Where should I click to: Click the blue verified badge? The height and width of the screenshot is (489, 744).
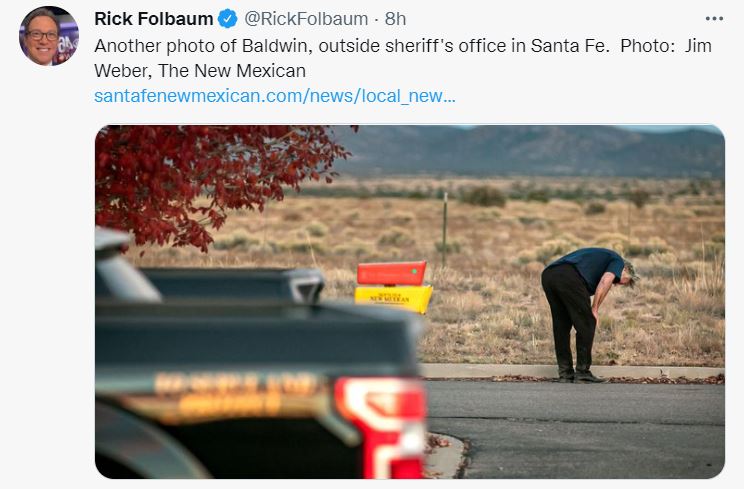tap(228, 19)
